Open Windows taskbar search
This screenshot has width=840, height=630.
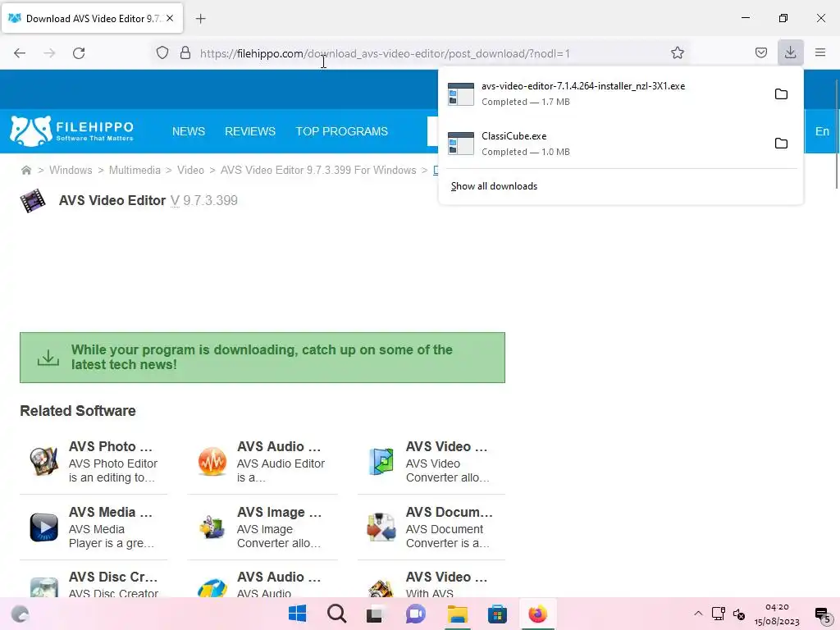click(x=336, y=614)
